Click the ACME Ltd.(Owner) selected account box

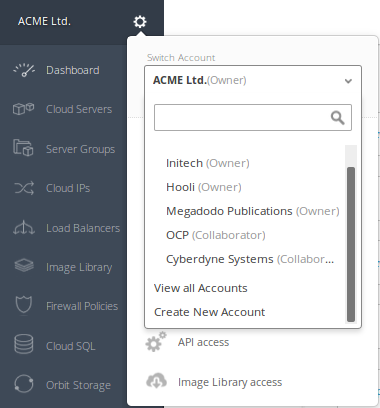(x=253, y=80)
